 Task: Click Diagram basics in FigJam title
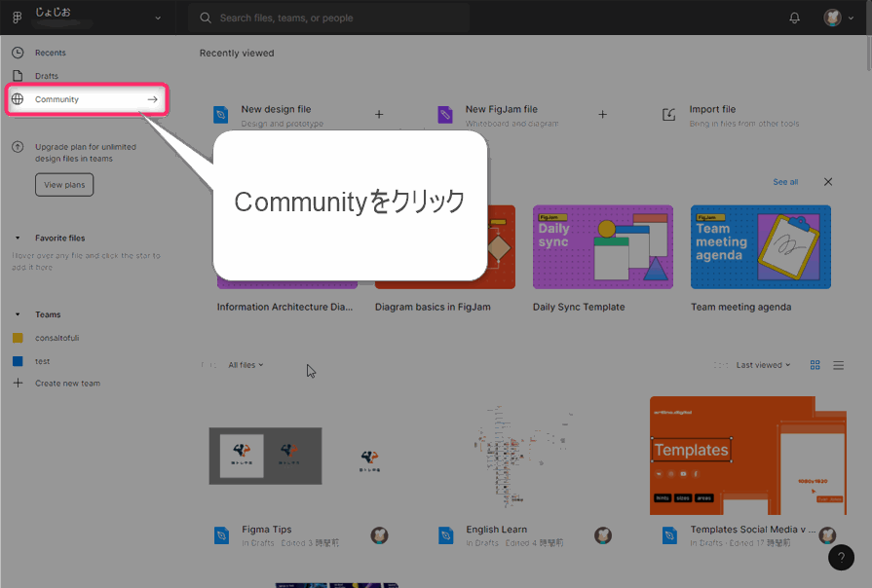coord(433,307)
